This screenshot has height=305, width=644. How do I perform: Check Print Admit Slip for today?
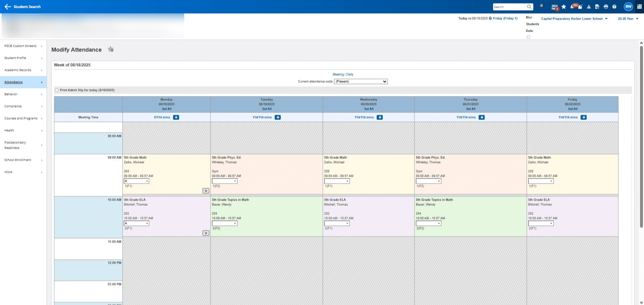point(56,90)
